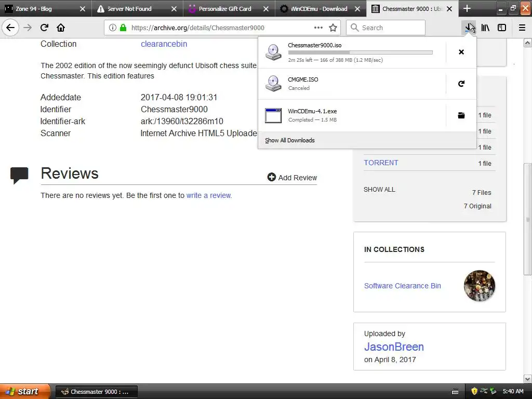
Task: Click the scrollbar up arrow
Action: pos(527,43)
